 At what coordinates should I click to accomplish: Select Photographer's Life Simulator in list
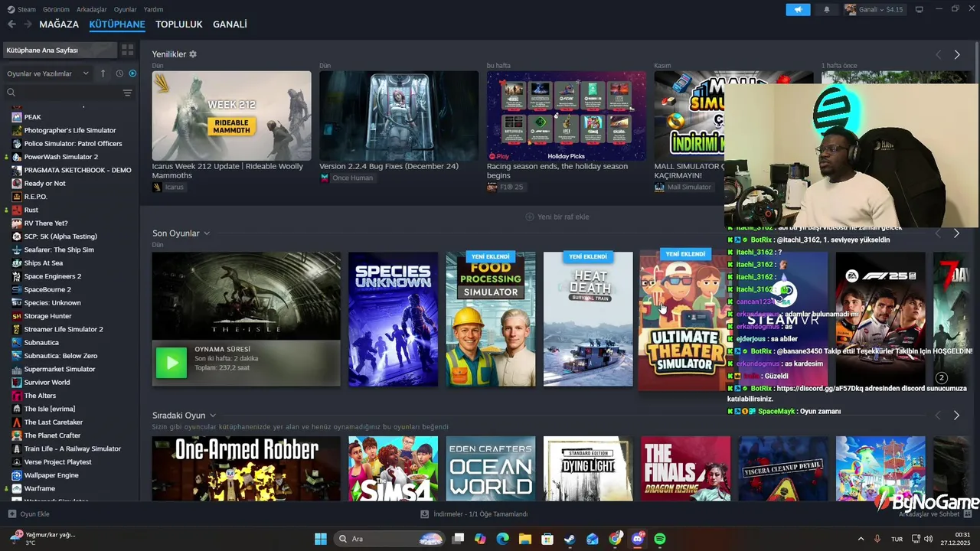(70, 130)
